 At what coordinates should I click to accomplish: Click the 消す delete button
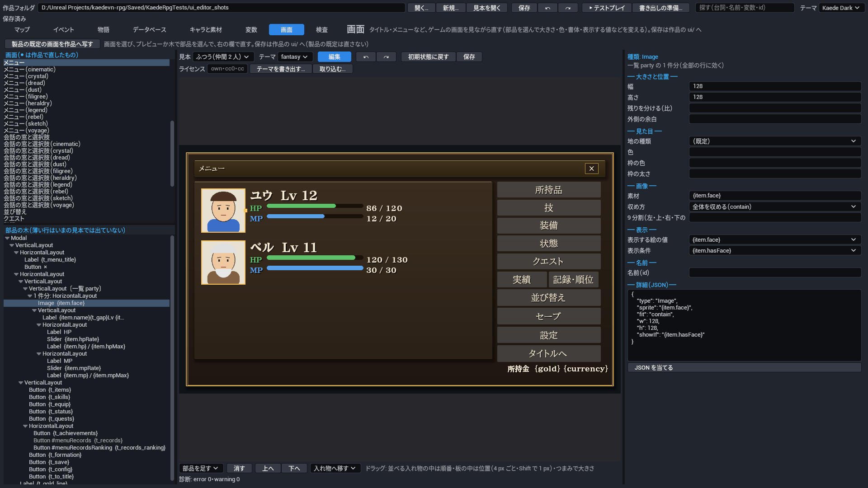tap(239, 469)
